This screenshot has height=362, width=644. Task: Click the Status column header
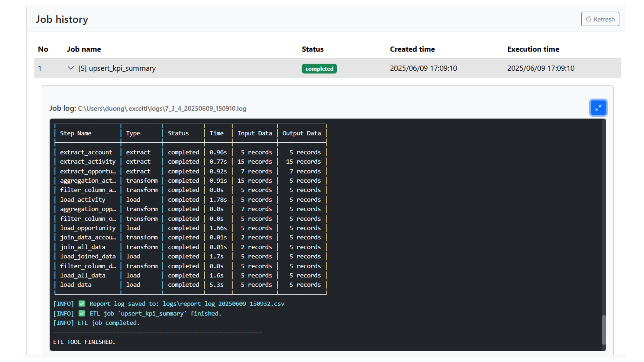click(312, 49)
